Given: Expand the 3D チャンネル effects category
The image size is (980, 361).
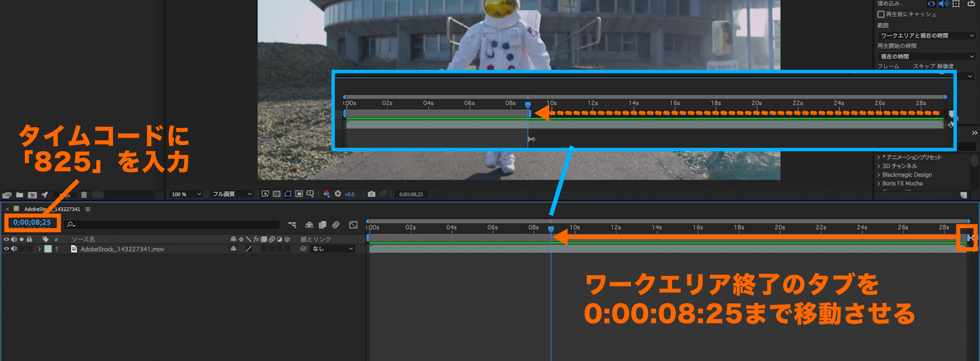Looking at the screenshot, I should point(879,166).
